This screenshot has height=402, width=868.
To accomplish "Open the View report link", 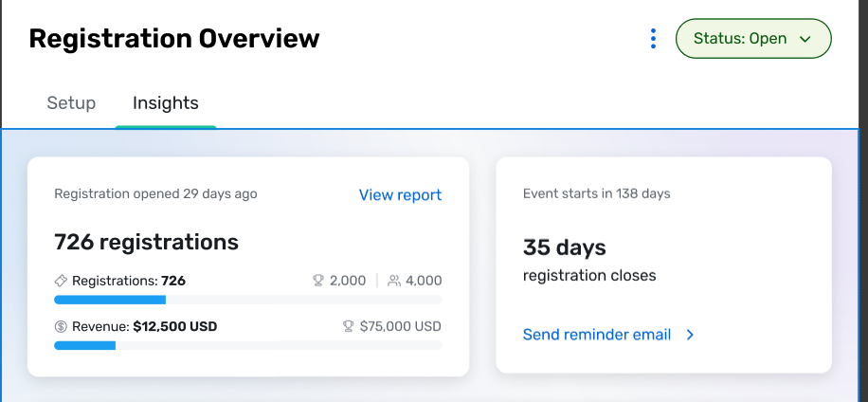I will tap(400, 195).
